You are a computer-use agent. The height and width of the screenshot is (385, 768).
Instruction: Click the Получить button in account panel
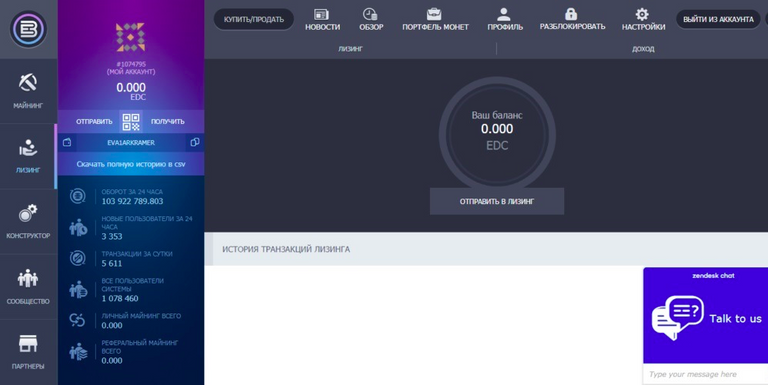coord(168,121)
